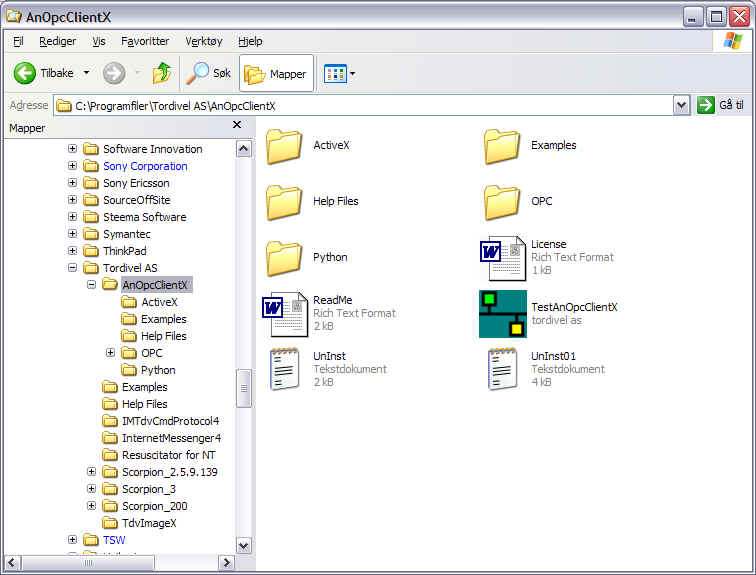Screen dimensions: 756x575
Task: Click the Windows flag logo icon
Action: tap(733, 41)
